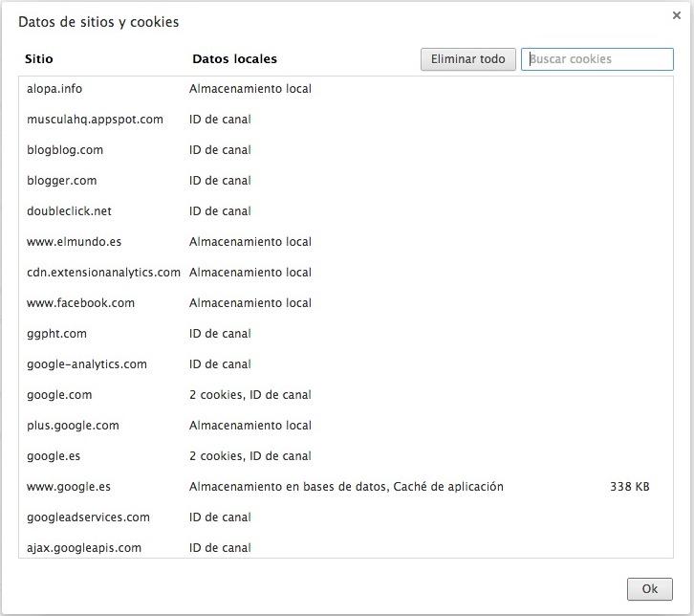Click the Eliminar todo button
694x616 pixels.
pos(468,59)
